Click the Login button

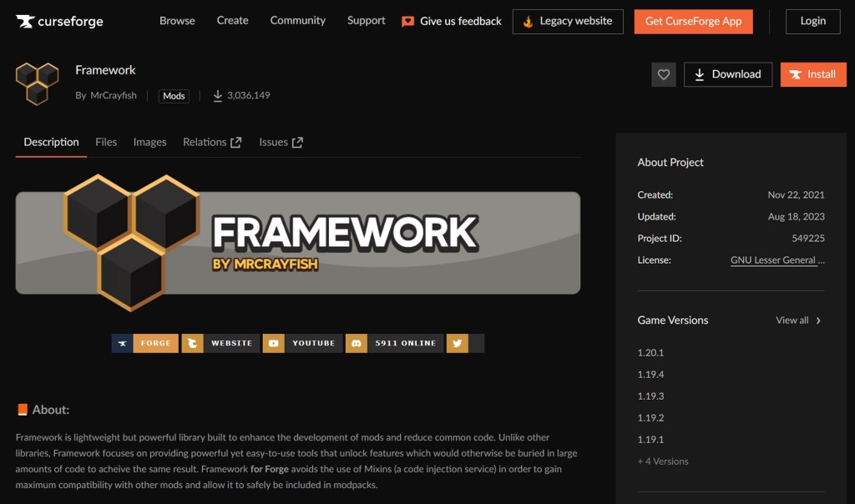[x=812, y=21]
